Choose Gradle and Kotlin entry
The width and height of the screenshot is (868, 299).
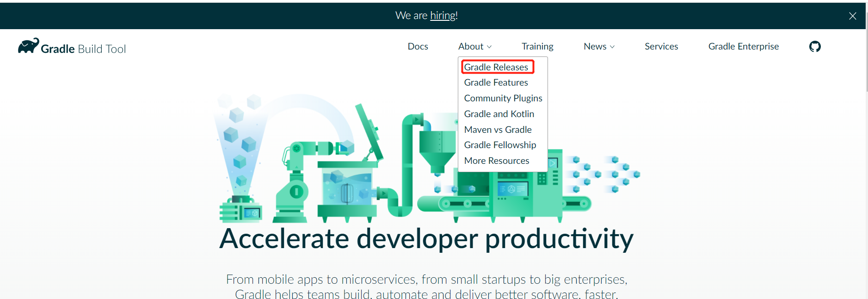click(499, 114)
